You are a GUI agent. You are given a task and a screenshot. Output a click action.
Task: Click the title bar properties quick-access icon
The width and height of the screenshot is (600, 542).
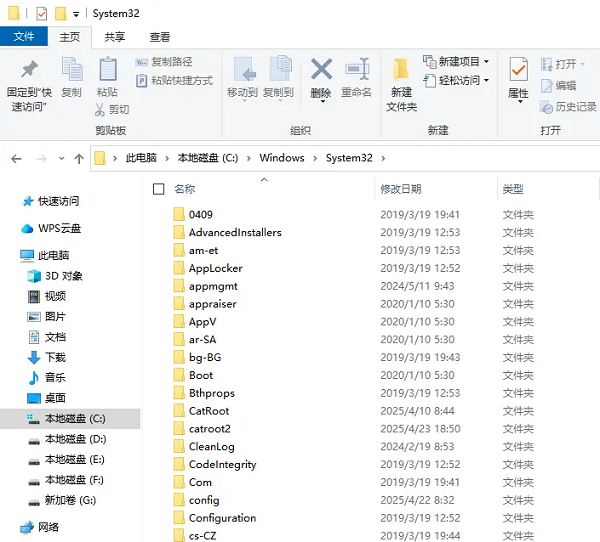coord(42,14)
